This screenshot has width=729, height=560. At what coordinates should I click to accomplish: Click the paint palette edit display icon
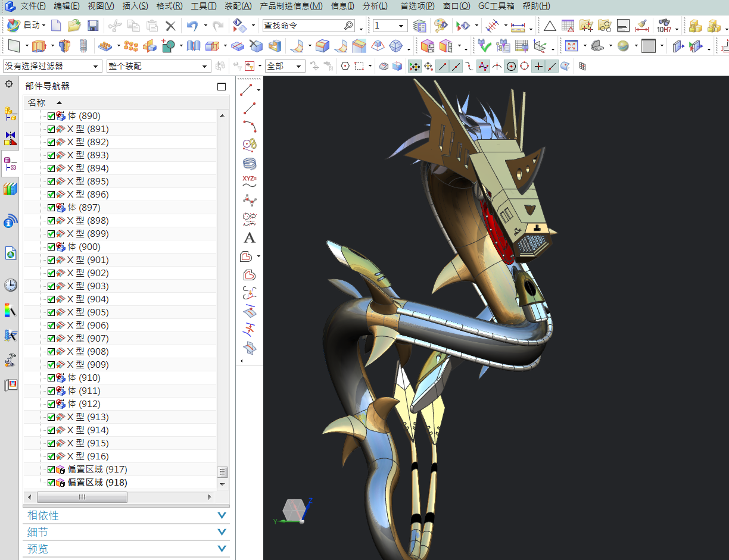441,26
